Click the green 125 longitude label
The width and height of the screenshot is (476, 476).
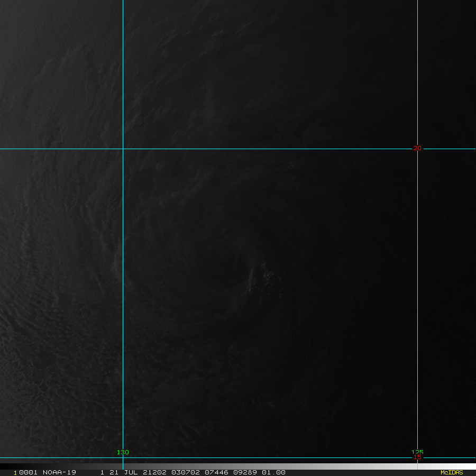(x=417, y=452)
